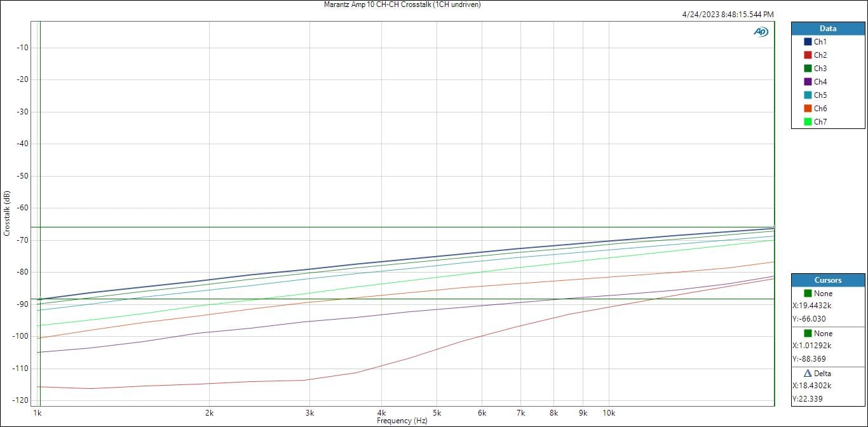Click the Data legend panel header
This screenshot has width=868, height=427.
pyautogui.click(x=827, y=29)
